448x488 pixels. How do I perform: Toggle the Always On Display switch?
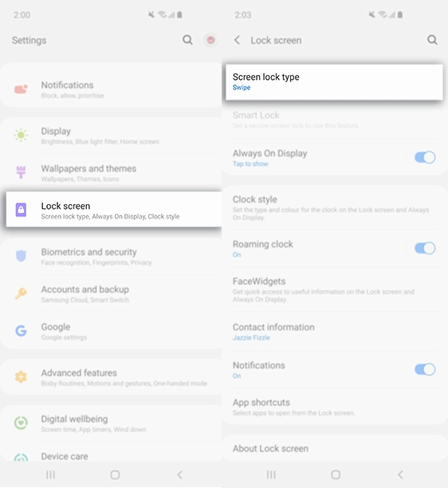[425, 157]
